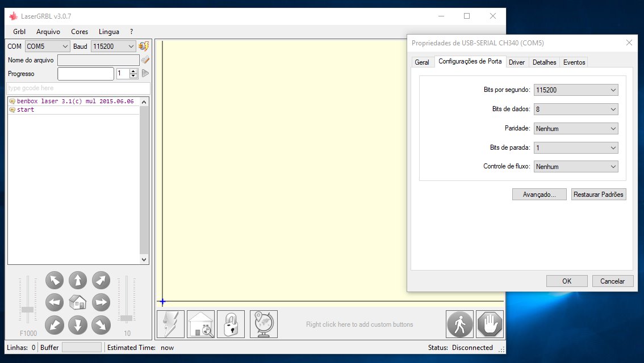Screen dimensions: 644x363
Task: Select the Configurações de Porta tab
Action: tap(470, 61)
